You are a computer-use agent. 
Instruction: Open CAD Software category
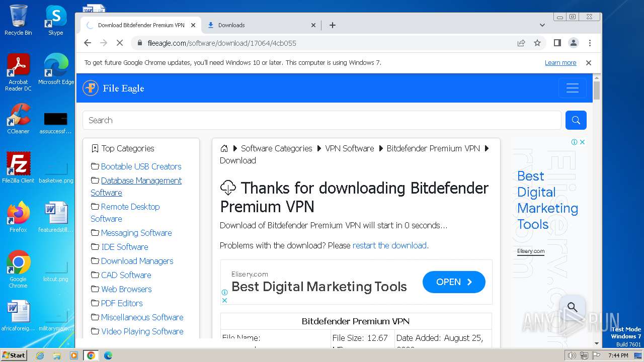[x=126, y=275]
